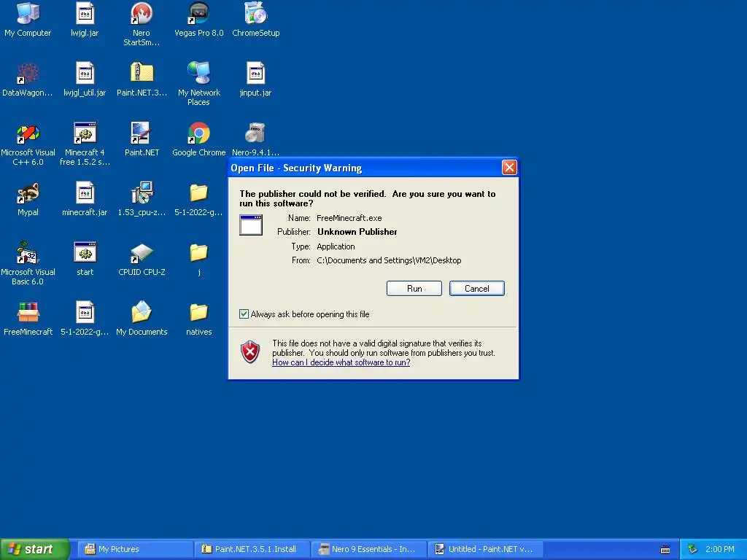Click Run in the Security Warning dialog
747x560 pixels.
pos(414,289)
